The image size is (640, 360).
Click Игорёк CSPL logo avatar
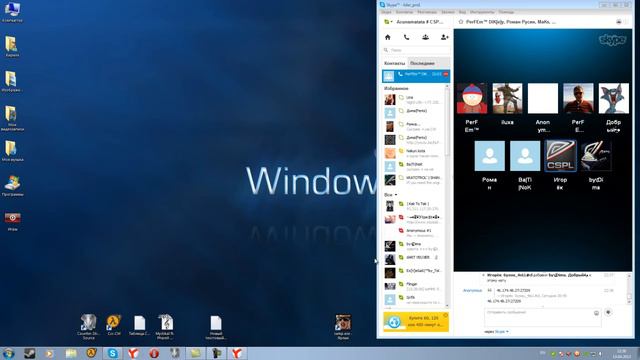point(560,156)
